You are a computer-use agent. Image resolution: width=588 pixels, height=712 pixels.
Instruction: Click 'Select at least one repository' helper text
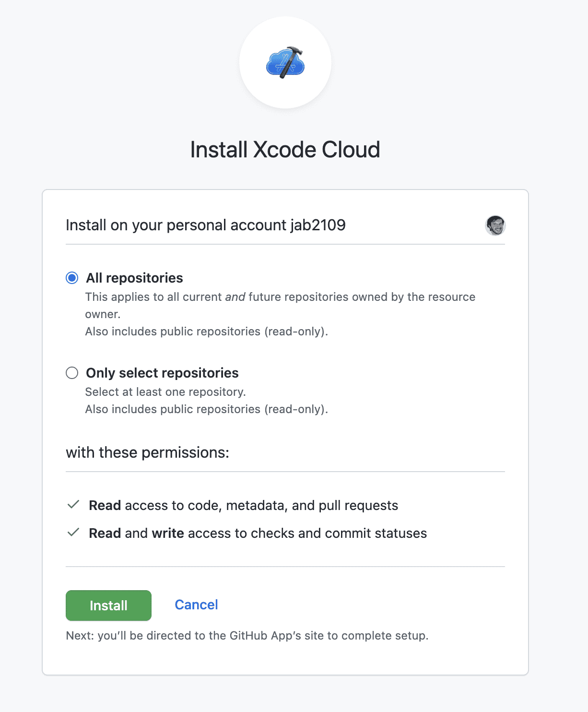coord(165,392)
